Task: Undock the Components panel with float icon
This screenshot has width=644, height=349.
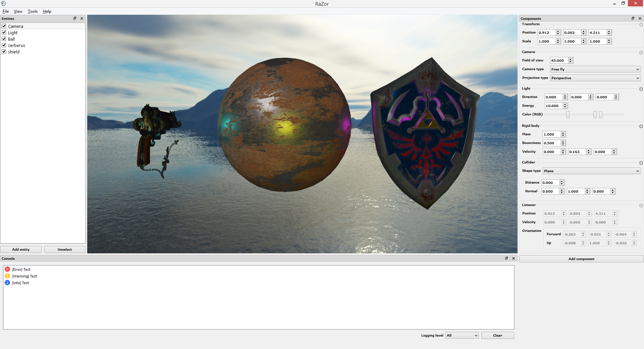Action: click(633, 18)
